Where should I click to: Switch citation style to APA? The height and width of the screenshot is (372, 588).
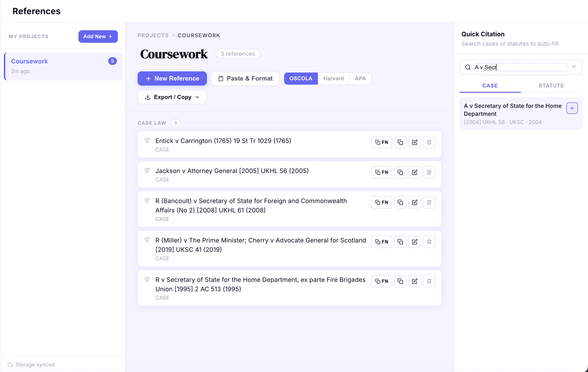click(360, 79)
